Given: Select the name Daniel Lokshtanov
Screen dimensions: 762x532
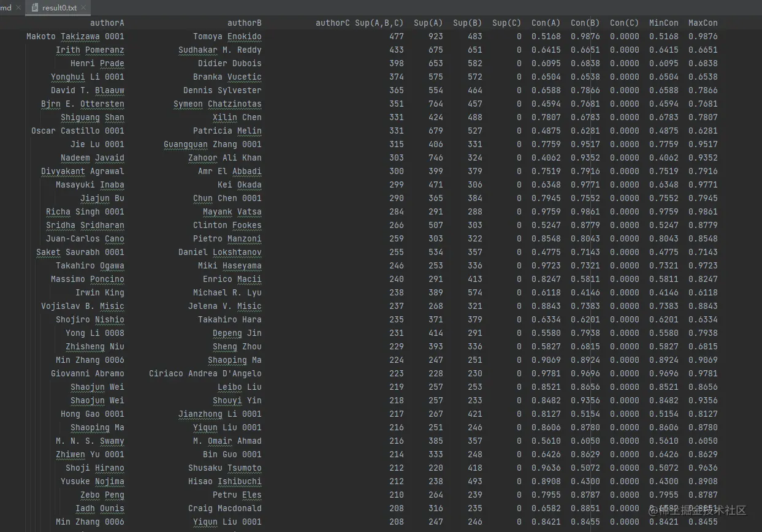Looking at the screenshot, I should [x=220, y=252].
